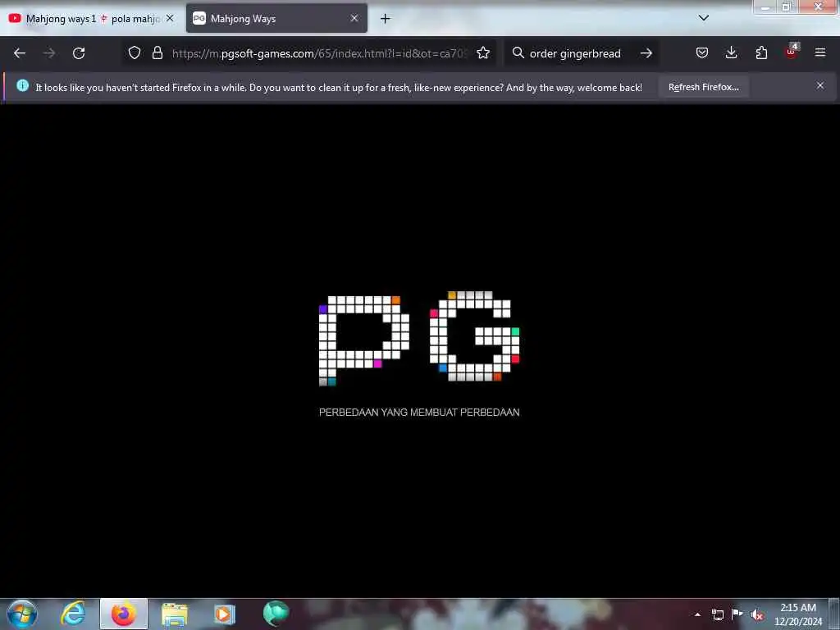Select the Mahjong Ways PG tab
840x630 pixels.
276,19
